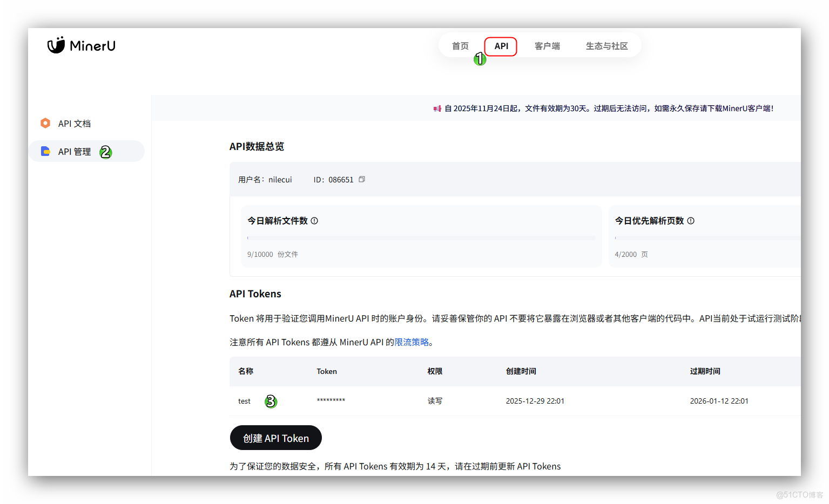Select API 管理 in the sidebar
Image resolution: width=829 pixels, height=504 pixels.
86,151
